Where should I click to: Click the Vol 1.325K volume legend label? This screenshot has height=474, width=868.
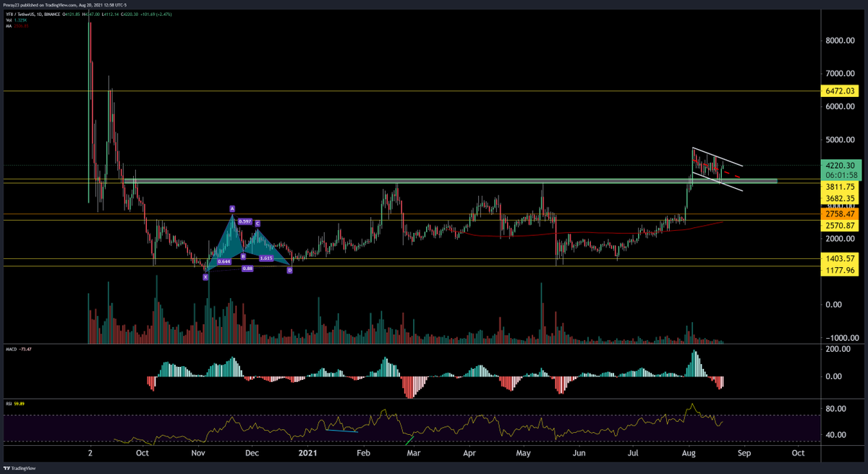point(18,20)
